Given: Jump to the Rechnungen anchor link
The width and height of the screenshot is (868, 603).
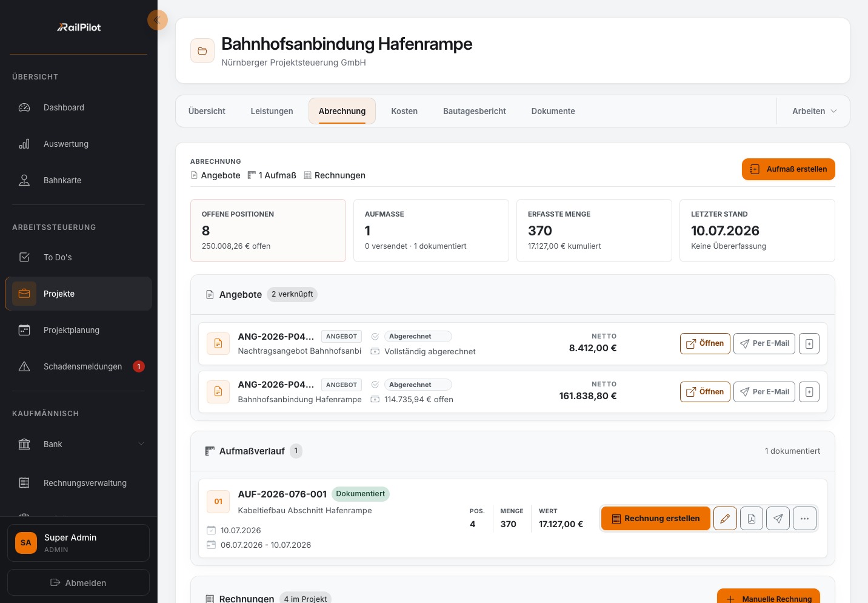Looking at the screenshot, I should tap(335, 175).
